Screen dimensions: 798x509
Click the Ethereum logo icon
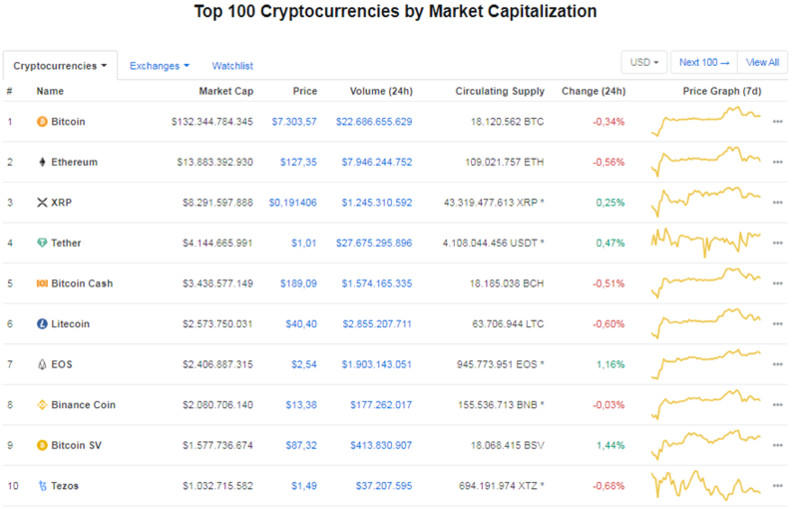42,162
